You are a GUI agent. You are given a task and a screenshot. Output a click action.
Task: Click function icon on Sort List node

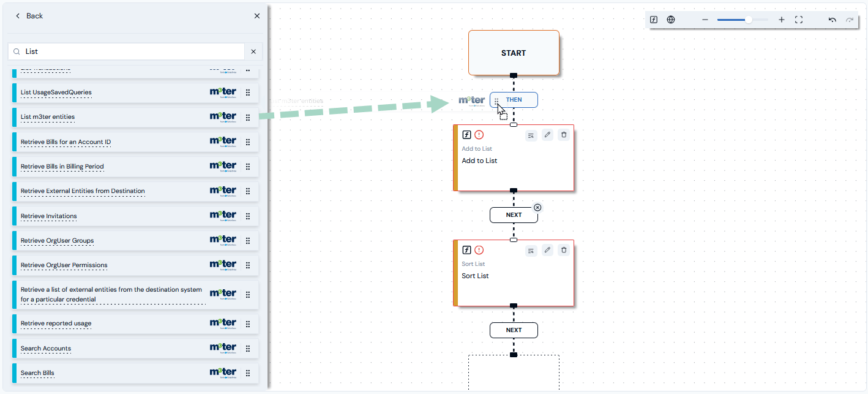pos(466,250)
